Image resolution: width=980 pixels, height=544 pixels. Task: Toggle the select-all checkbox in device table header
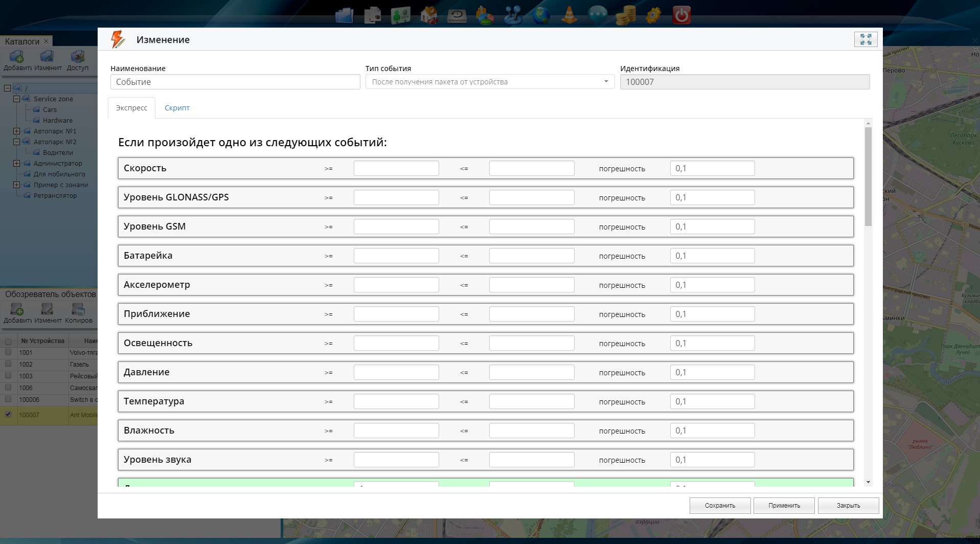pos(8,342)
